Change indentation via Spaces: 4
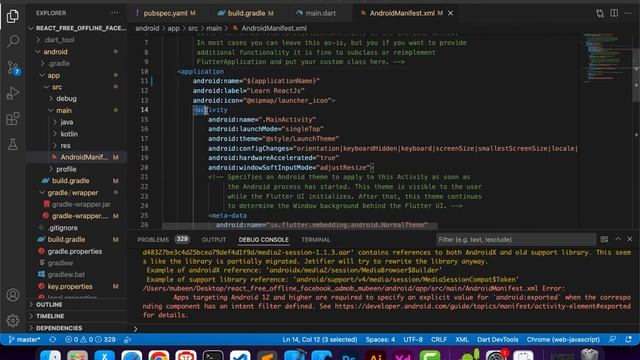Image resolution: width=640 pixels, height=360 pixels. point(380,340)
